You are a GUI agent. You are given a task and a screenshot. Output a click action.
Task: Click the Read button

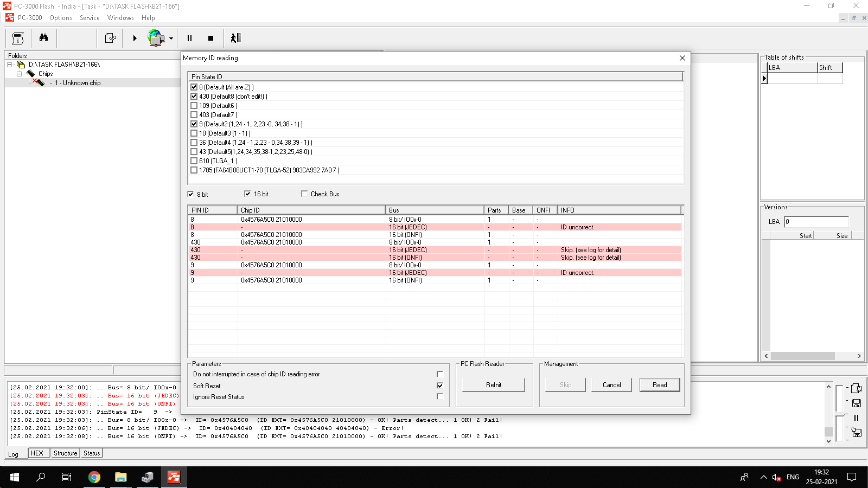click(x=660, y=385)
